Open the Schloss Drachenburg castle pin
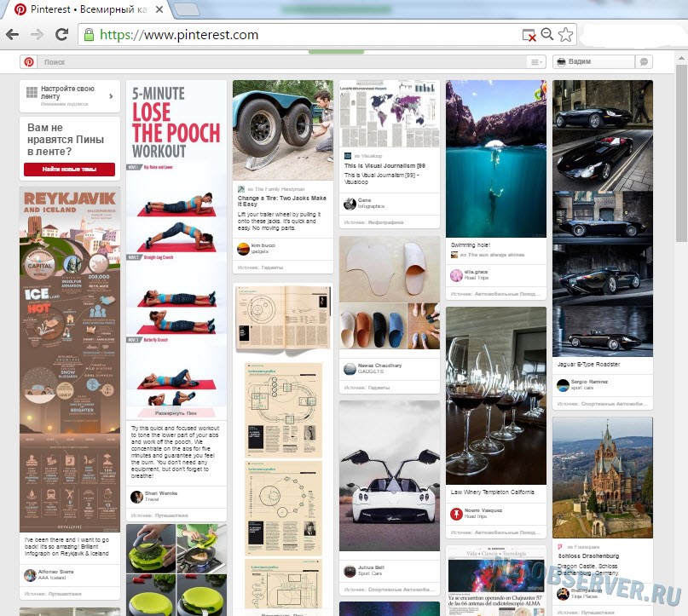 (603, 477)
